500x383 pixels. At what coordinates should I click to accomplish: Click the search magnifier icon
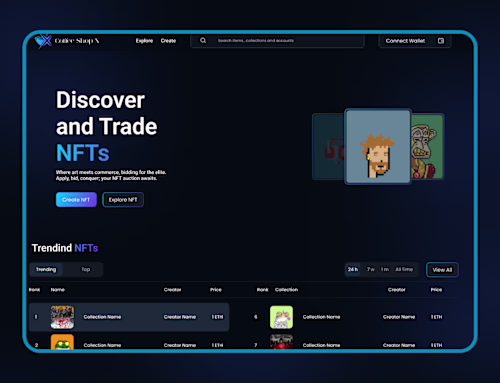coord(203,41)
